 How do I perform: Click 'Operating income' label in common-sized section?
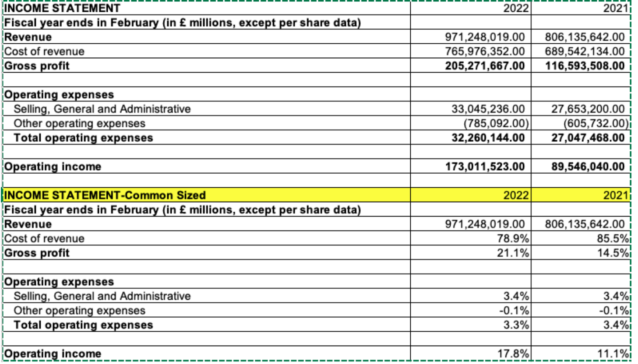point(53,353)
